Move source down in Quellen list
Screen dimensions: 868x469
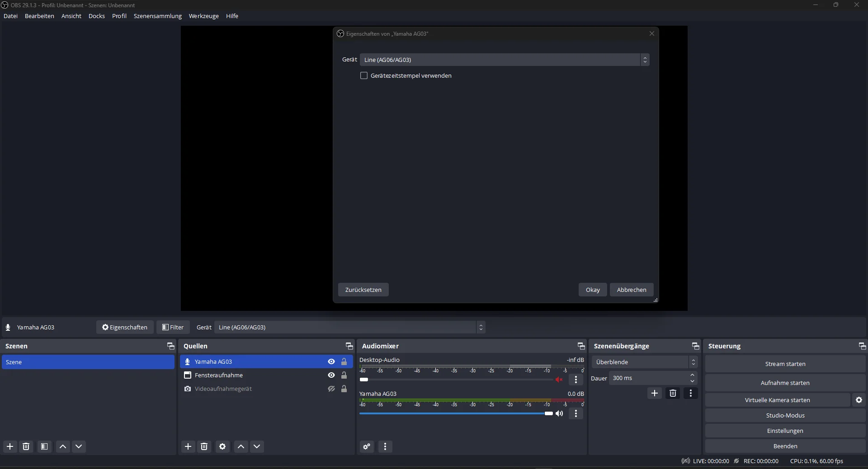pos(257,446)
